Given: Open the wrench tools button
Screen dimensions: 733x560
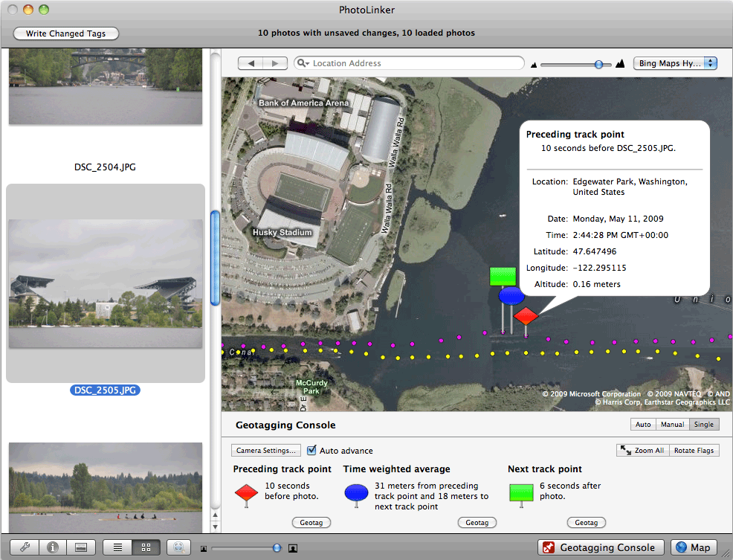Looking at the screenshot, I should point(25,547).
